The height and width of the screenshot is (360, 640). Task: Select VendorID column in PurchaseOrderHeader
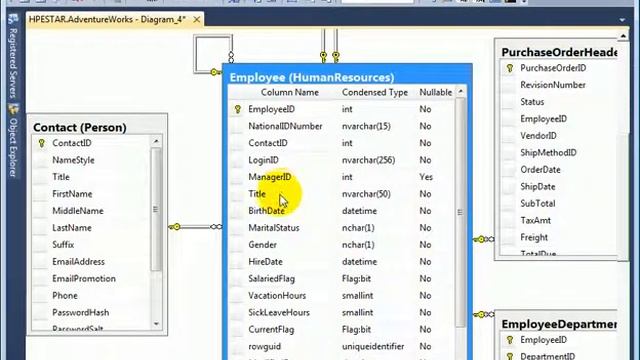click(538, 136)
